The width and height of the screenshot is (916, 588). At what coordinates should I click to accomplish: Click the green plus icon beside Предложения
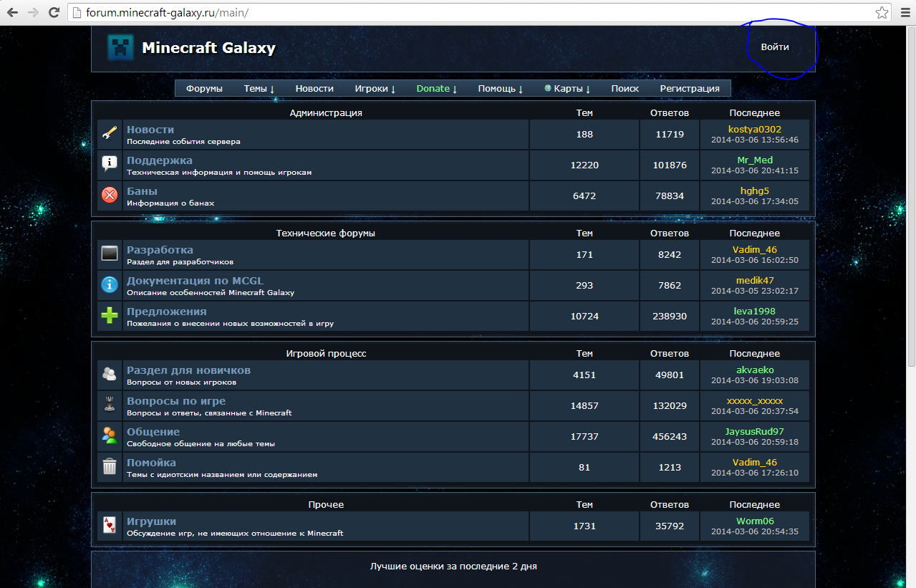pos(110,315)
